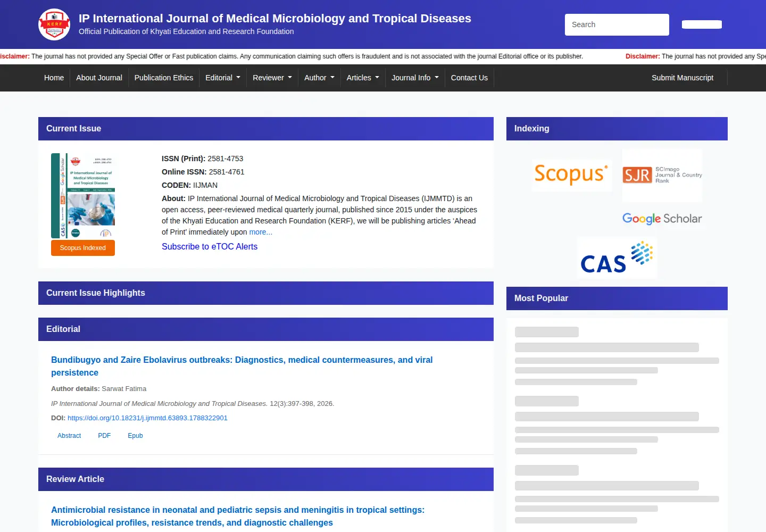
Task: Click the Author details Sarwat Fatima text
Action: pyautogui.click(x=98, y=389)
